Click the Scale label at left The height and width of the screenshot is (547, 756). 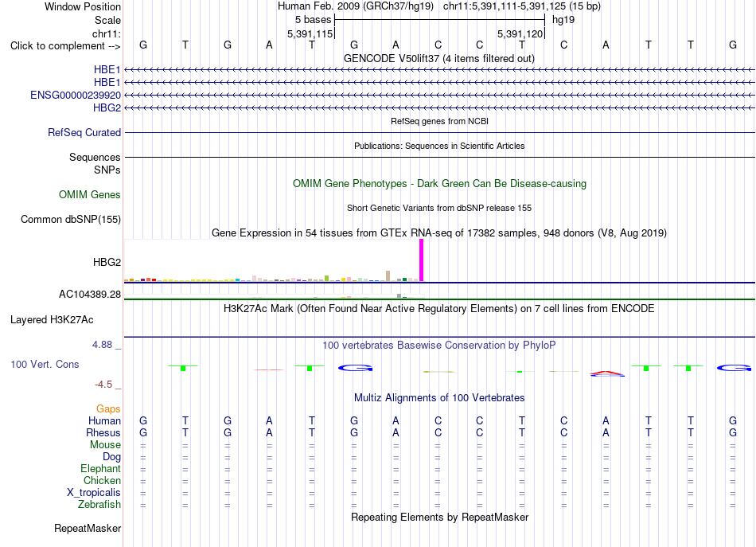click(107, 20)
